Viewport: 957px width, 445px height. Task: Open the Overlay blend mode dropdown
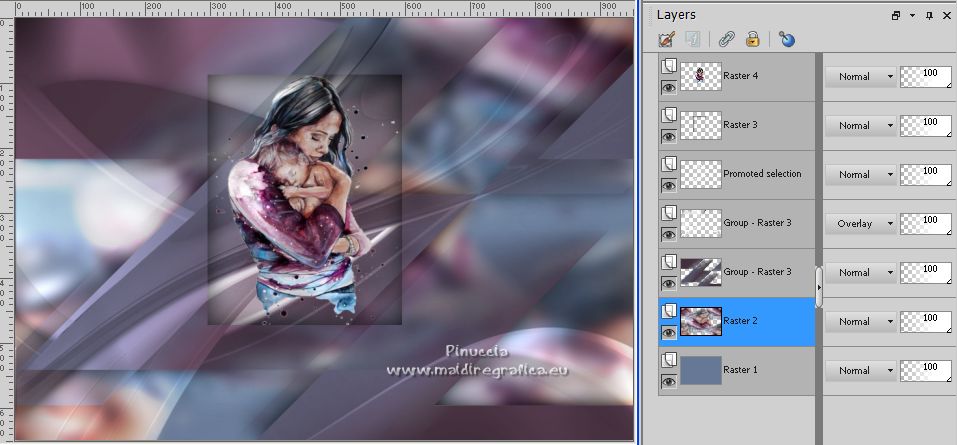point(860,223)
